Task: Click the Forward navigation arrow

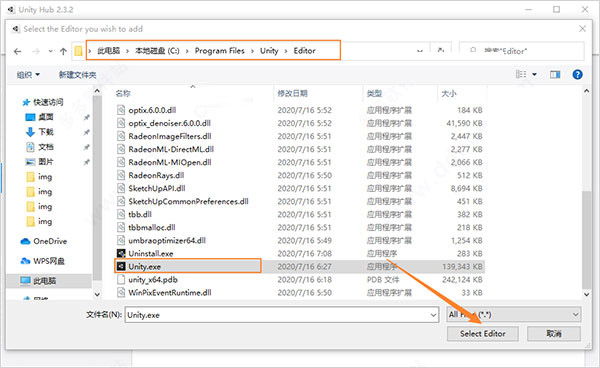Action: pos(36,51)
